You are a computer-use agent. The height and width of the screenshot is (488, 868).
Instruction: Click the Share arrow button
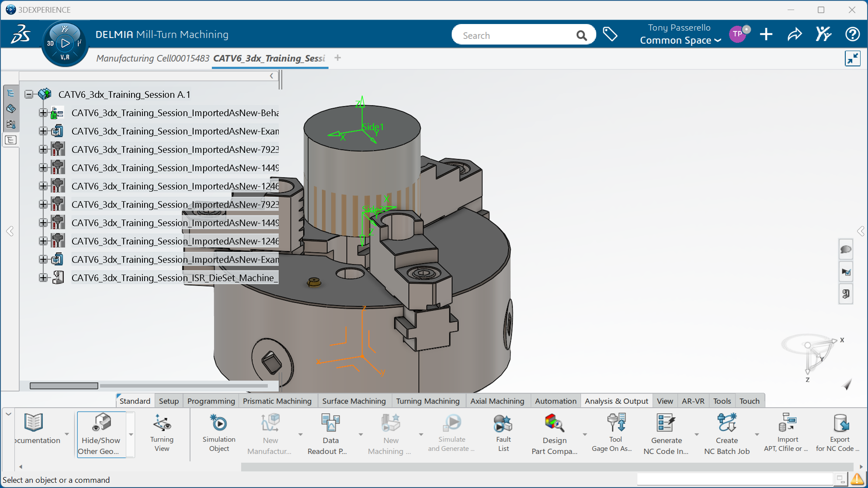point(795,35)
